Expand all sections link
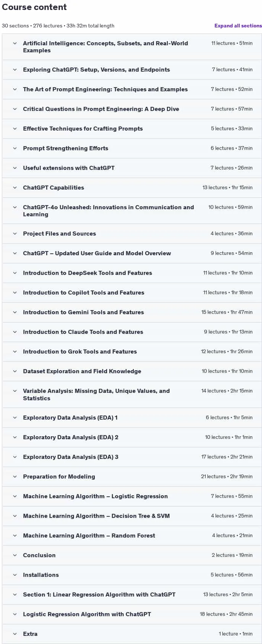The height and width of the screenshot is (644, 262). tap(238, 26)
